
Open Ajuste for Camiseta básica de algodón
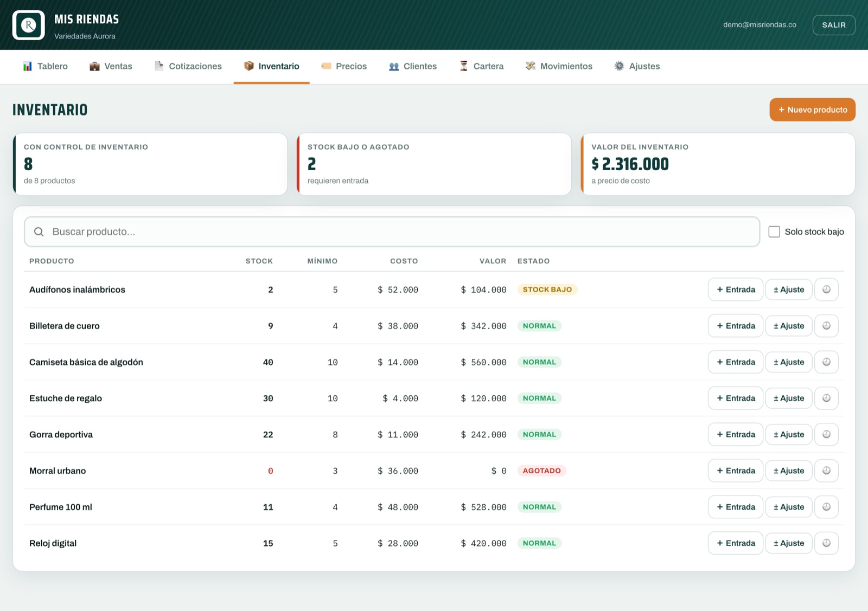[789, 362]
